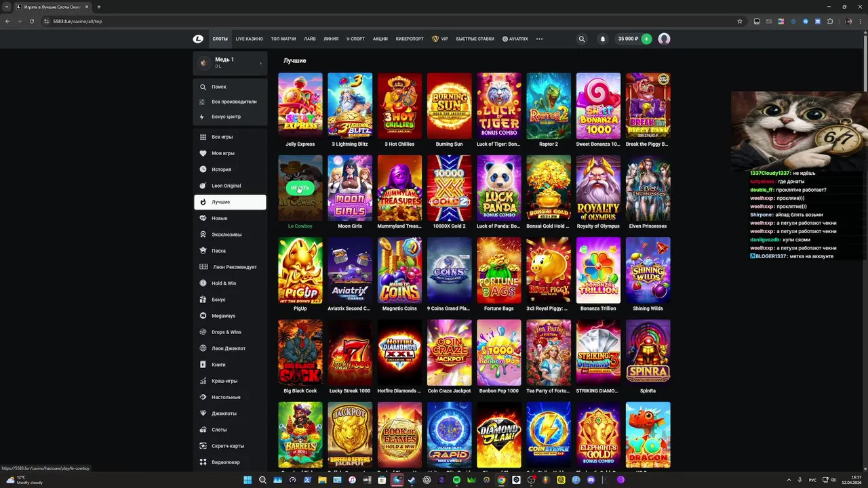
Task: Open Все производители filter in sidebar
Action: (x=230, y=102)
